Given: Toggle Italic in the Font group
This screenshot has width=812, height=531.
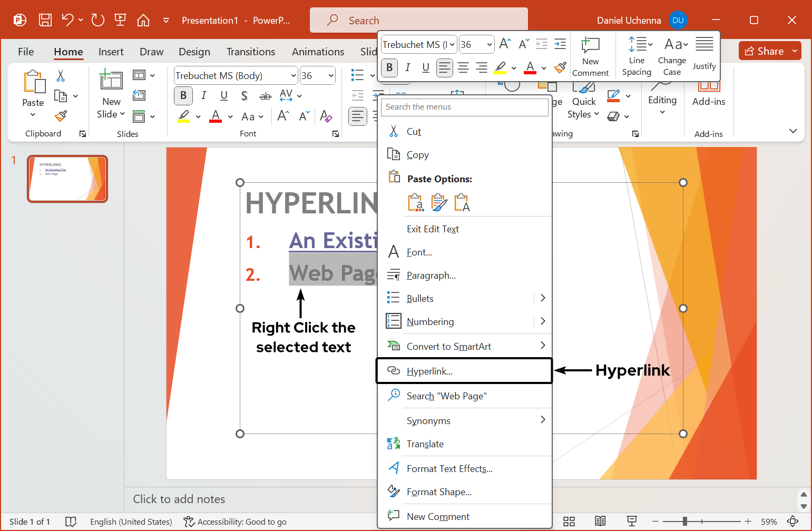Looking at the screenshot, I should coord(204,96).
